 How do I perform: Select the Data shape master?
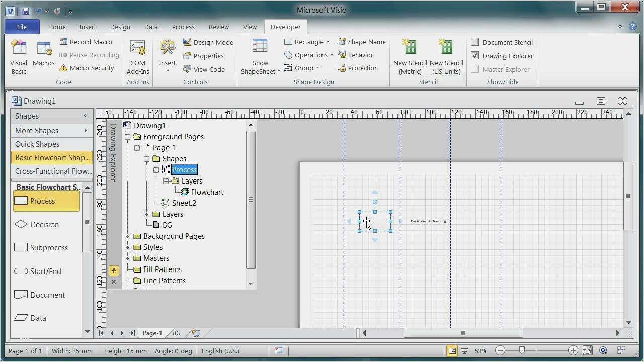pos(46,318)
